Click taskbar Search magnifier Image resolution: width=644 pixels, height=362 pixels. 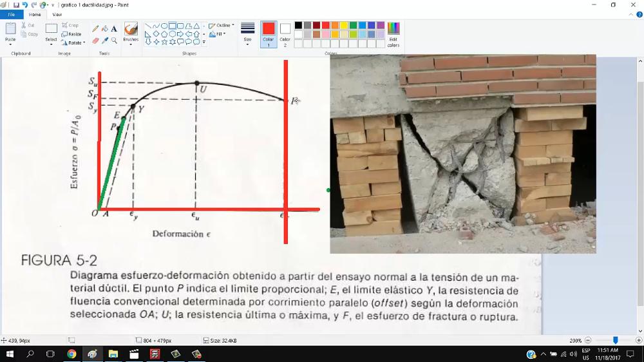[30, 354]
